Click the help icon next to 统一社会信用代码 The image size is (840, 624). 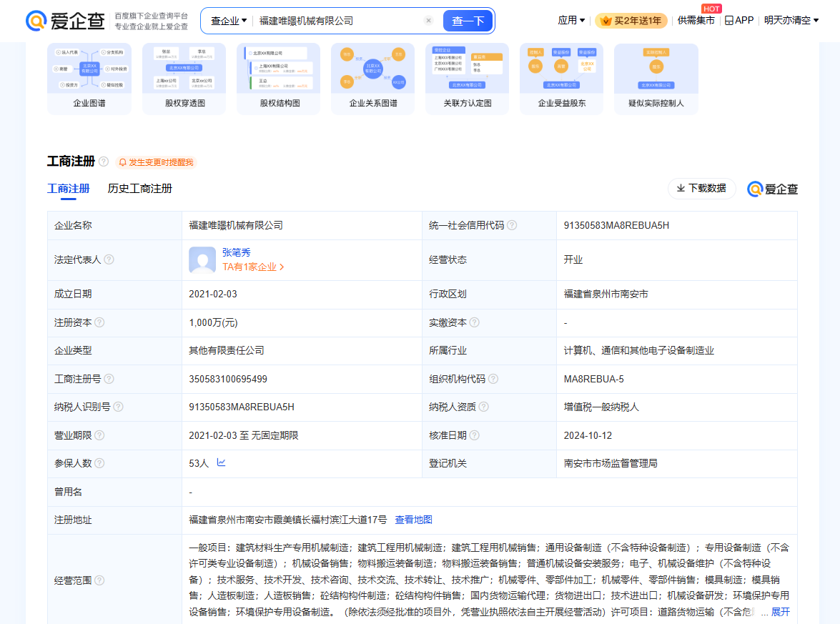click(x=512, y=225)
